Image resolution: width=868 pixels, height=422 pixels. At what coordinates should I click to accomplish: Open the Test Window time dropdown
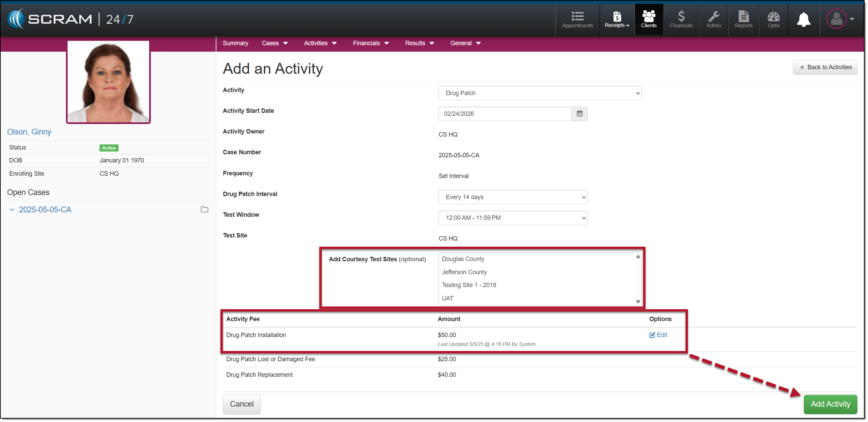[512, 218]
